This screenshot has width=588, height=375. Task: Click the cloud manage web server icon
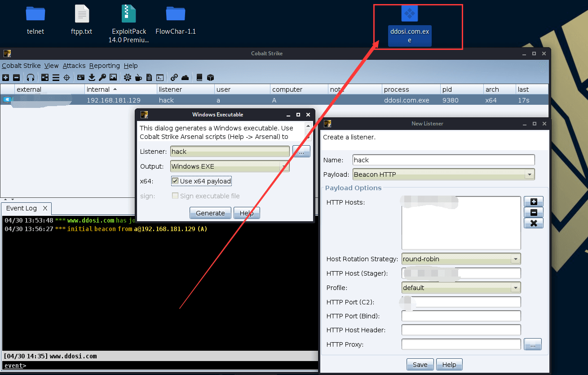pyautogui.click(x=185, y=77)
